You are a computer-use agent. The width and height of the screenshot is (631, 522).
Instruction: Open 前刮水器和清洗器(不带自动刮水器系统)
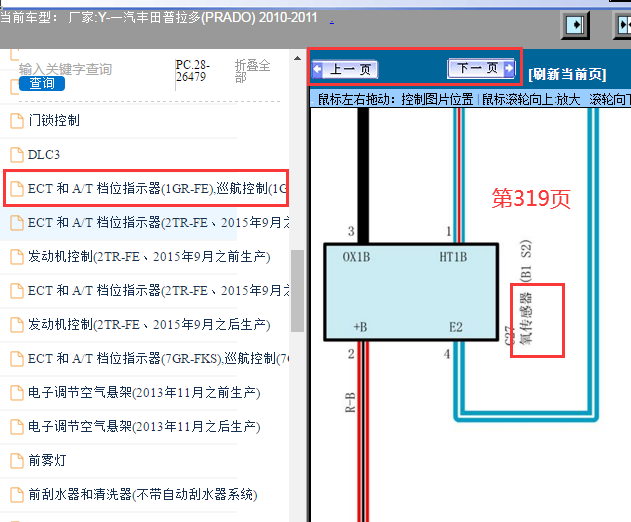point(142,495)
